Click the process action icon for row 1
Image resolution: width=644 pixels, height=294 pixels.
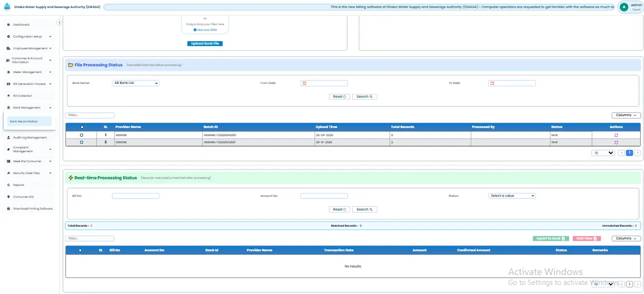coord(616,135)
